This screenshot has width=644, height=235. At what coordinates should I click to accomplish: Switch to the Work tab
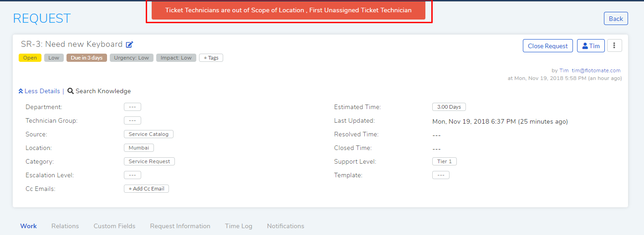pyautogui.click(x=29, y=226)
